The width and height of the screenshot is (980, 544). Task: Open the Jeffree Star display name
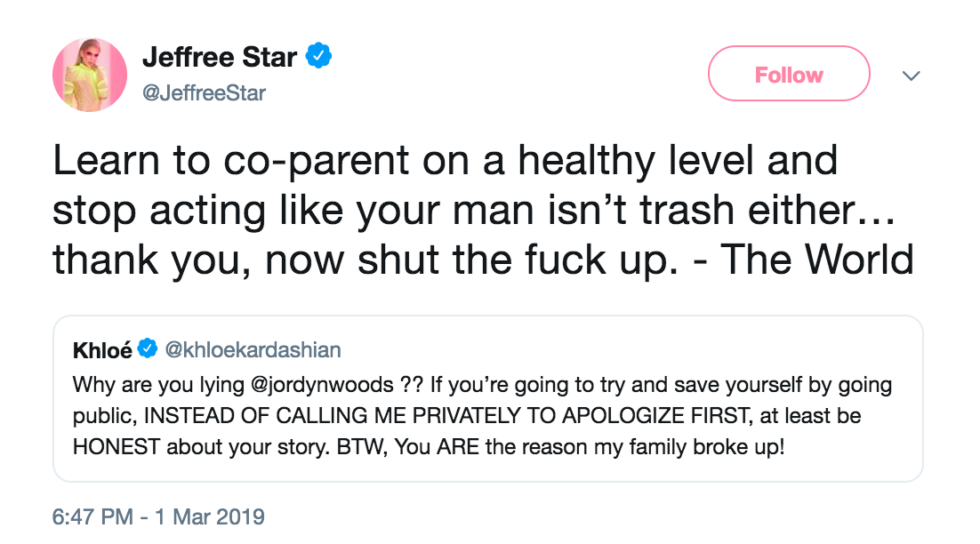[220, 58]
